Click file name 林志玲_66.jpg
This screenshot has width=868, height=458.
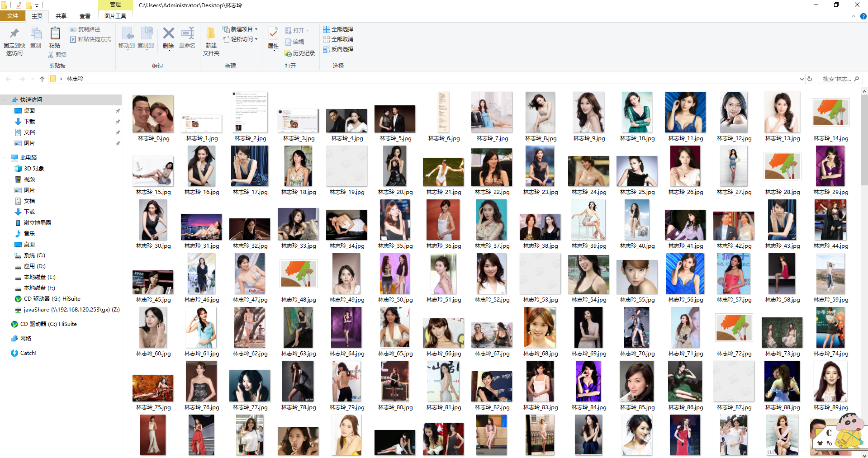[x=444, y=354]
